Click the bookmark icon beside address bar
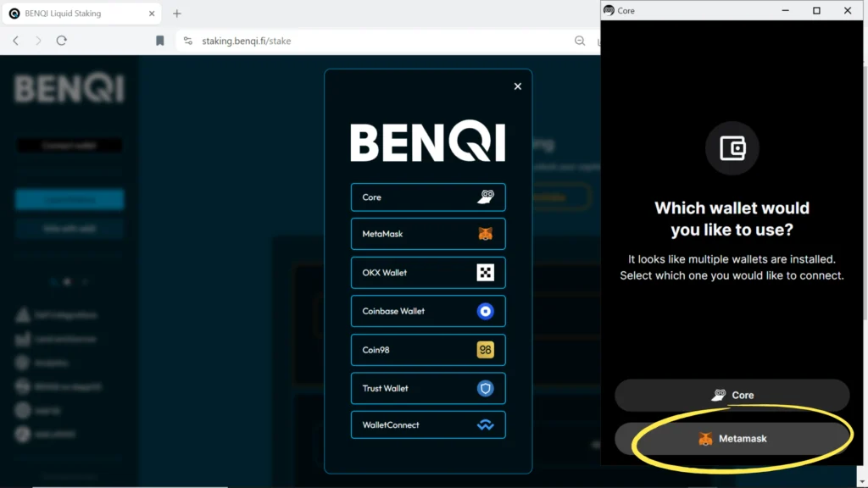The image size is (868, 488). (159, 41)
